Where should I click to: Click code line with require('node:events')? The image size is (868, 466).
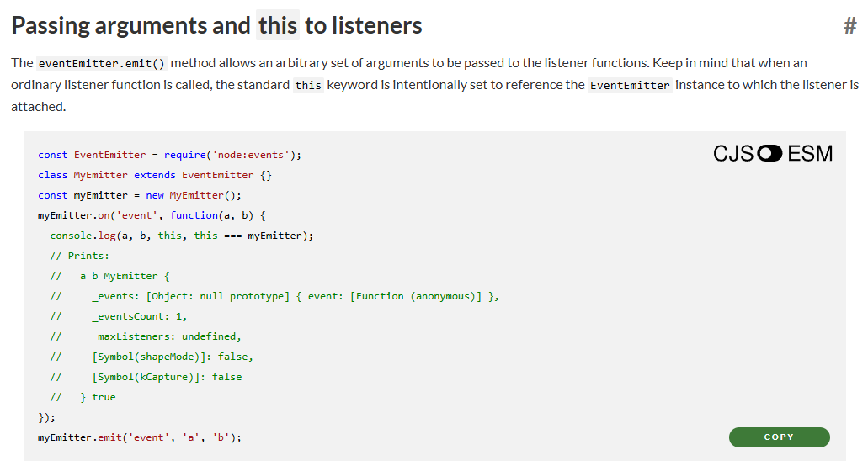pos(169,155)
